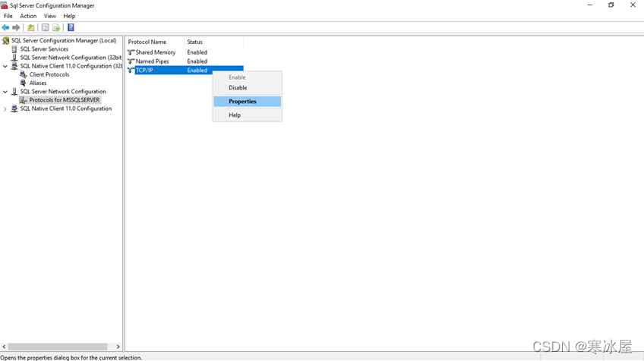Choose Help in the context menu
644x361 pixels.
tap(248, 115)
